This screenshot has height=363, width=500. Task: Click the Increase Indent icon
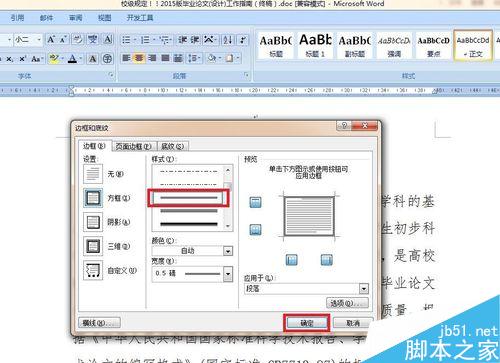195,40
